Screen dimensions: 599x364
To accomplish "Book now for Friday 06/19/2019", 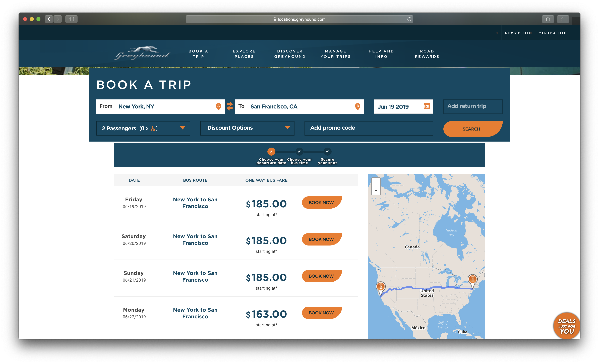I will (322, 202).
